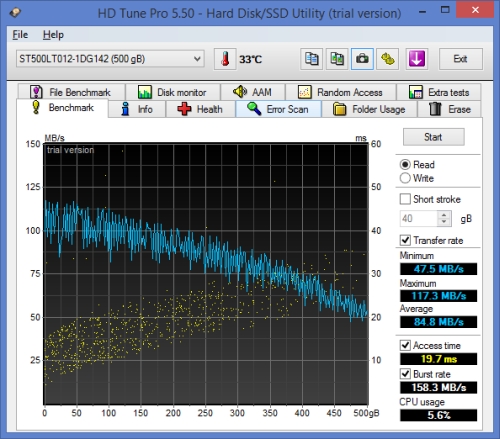Viewport: 500px width, 439px height.
Task: Copy screenshot to clipboard icon
Action: click(337, 59)
